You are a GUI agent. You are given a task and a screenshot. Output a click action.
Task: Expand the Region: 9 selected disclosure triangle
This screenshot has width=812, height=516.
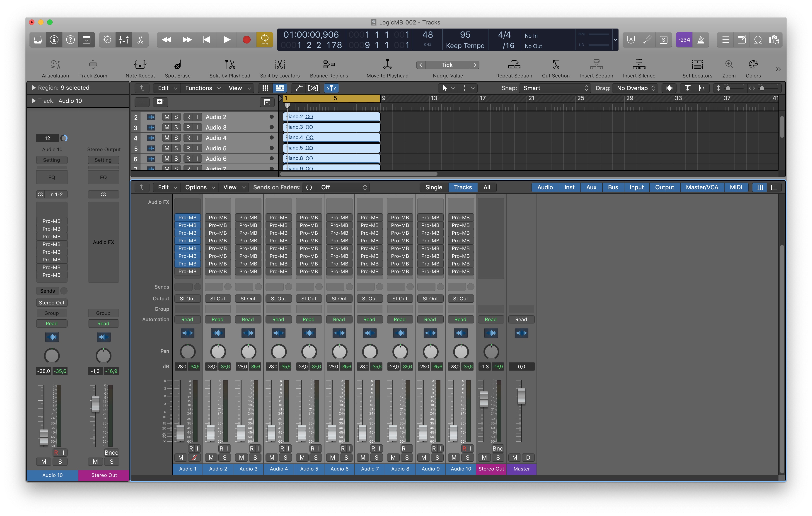(x=34, y=88)
